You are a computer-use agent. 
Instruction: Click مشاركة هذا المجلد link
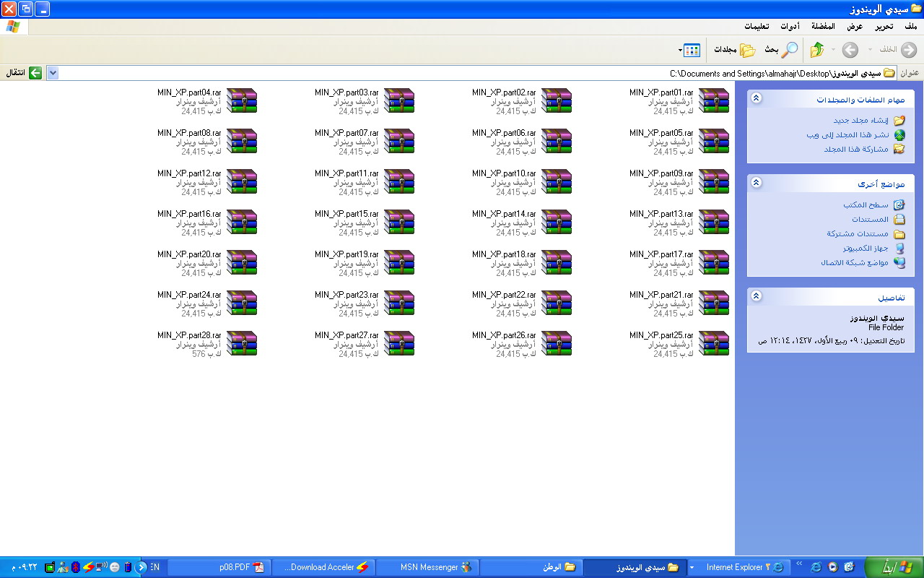[857, 149]
